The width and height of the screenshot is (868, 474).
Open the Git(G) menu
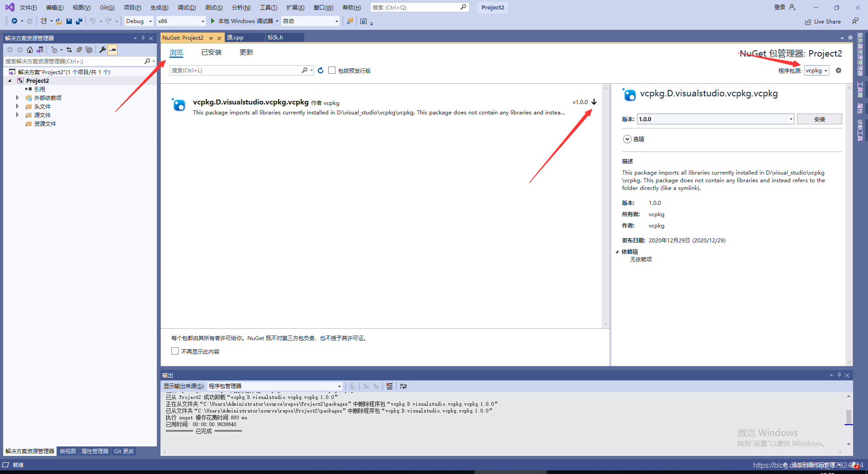107,8
